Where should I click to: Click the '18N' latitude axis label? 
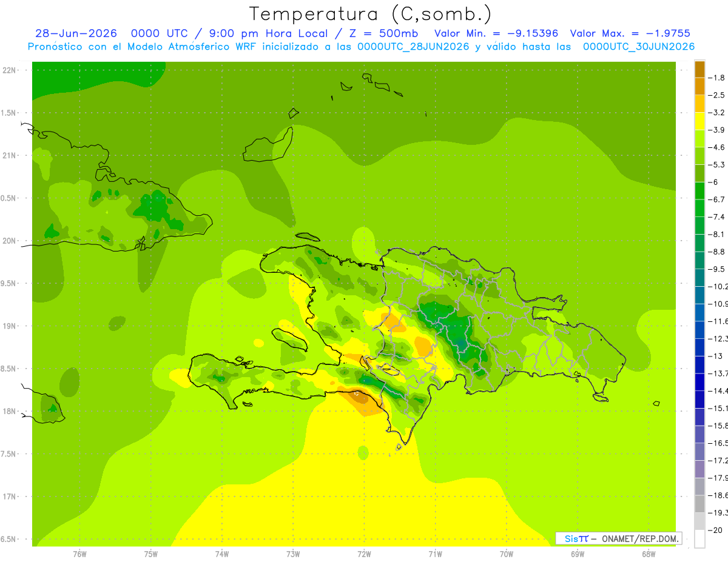click(9, 412)
